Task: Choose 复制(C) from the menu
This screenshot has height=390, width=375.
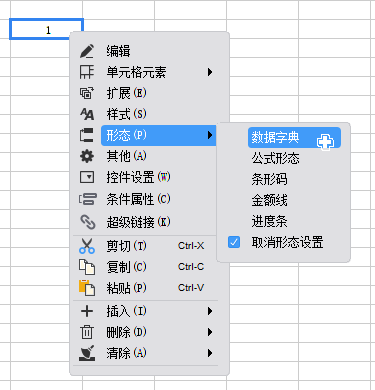Action: pyautogui.click(x=126, y=267)
